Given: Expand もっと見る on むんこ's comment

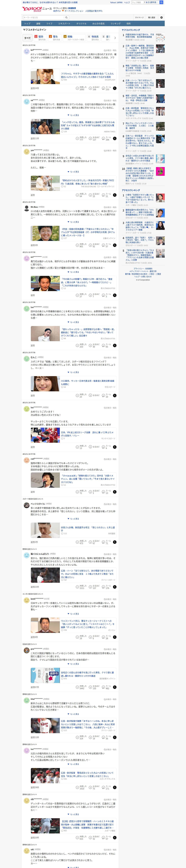Looking at the screenshot, I should (73, 372).
